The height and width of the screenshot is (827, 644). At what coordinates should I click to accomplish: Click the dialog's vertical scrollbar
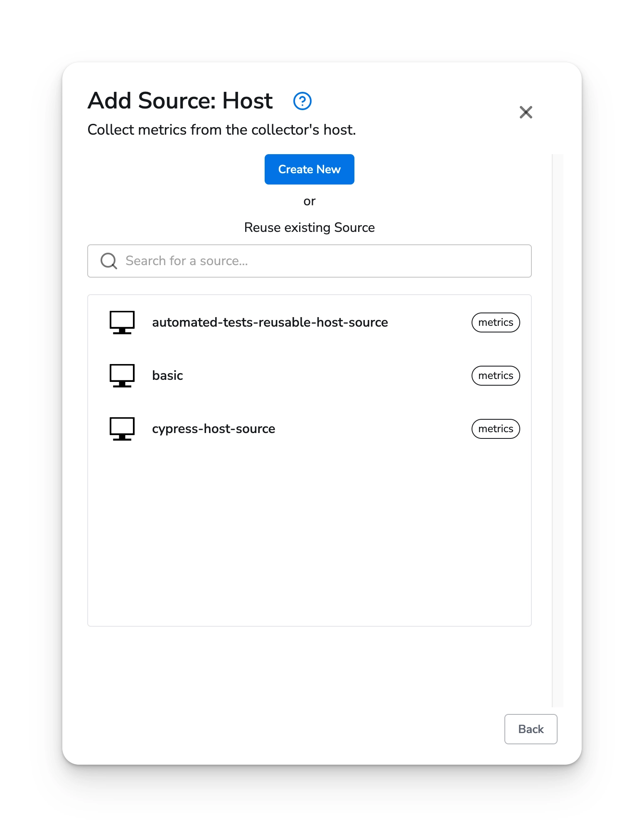[557, 430]
